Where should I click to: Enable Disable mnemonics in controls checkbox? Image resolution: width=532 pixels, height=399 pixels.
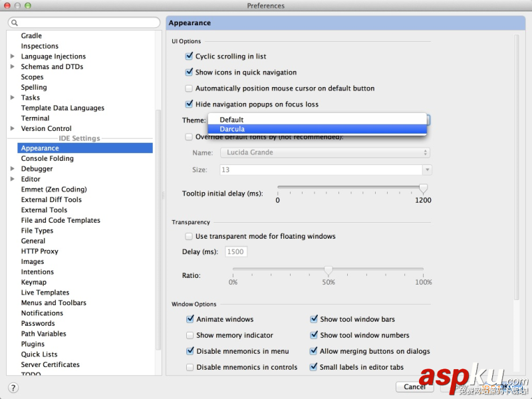pyautogui.click(x=190, y=367)
